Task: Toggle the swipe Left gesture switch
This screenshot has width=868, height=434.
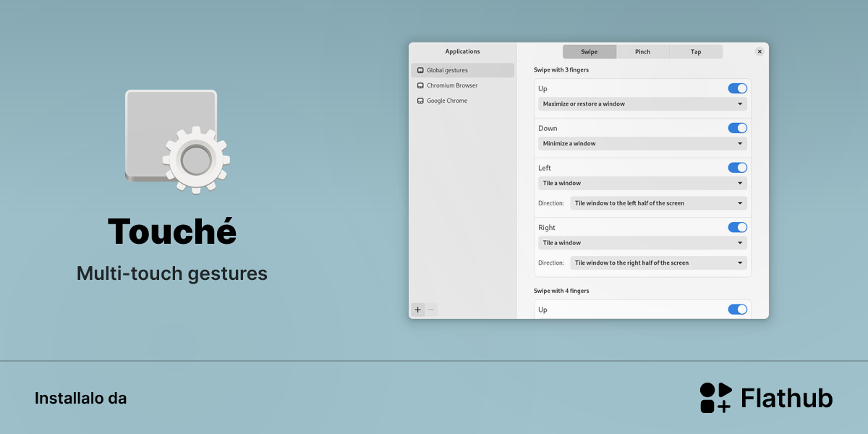Action: (738, 168)
